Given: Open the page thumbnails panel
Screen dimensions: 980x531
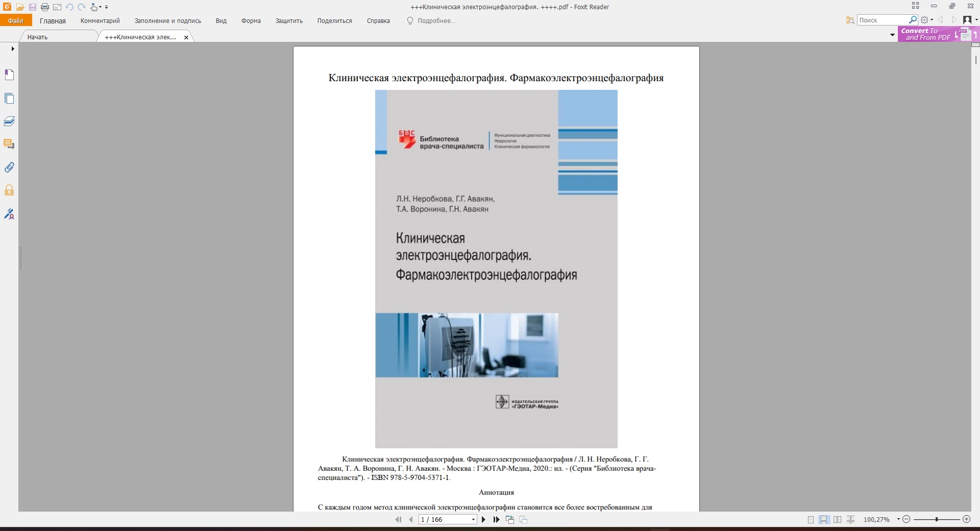Looking at the screenshot, I should 9,99.
